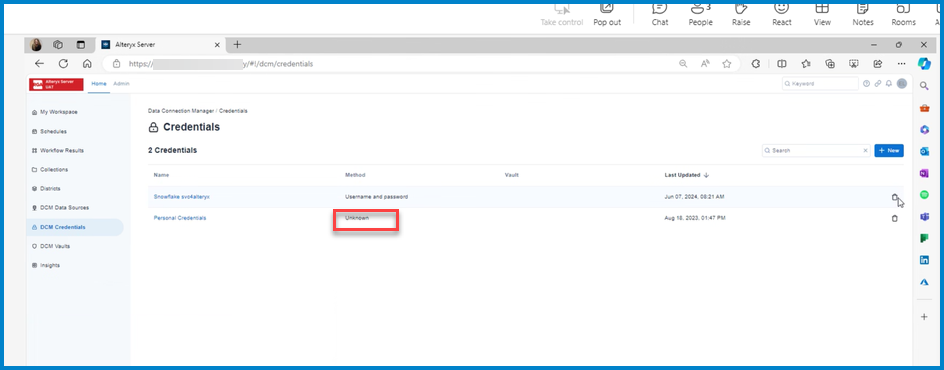The height and width of the screenshot is (370, 944).
Task: Open the Favorites list
Action: (806, 64)
